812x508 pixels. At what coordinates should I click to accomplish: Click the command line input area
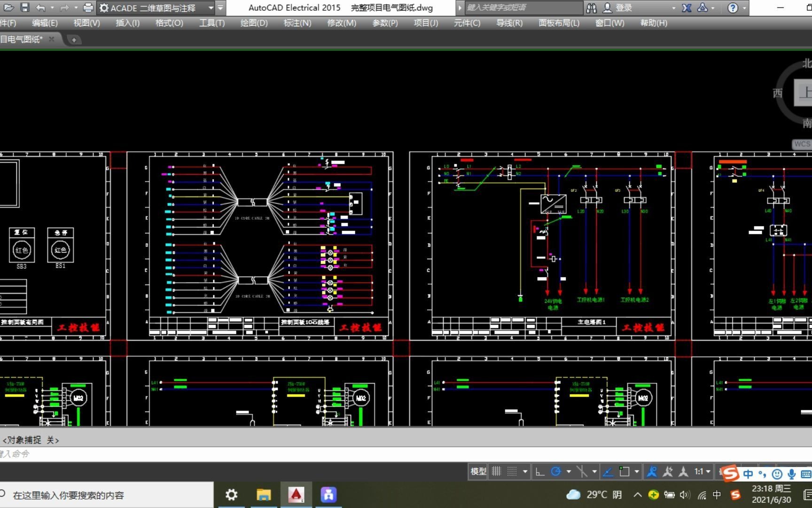pos(141,454)
